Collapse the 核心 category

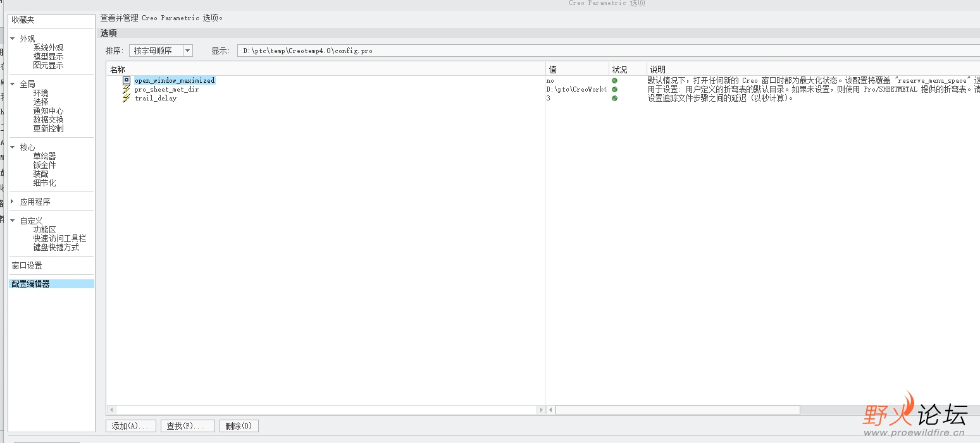tap(13, 147)
